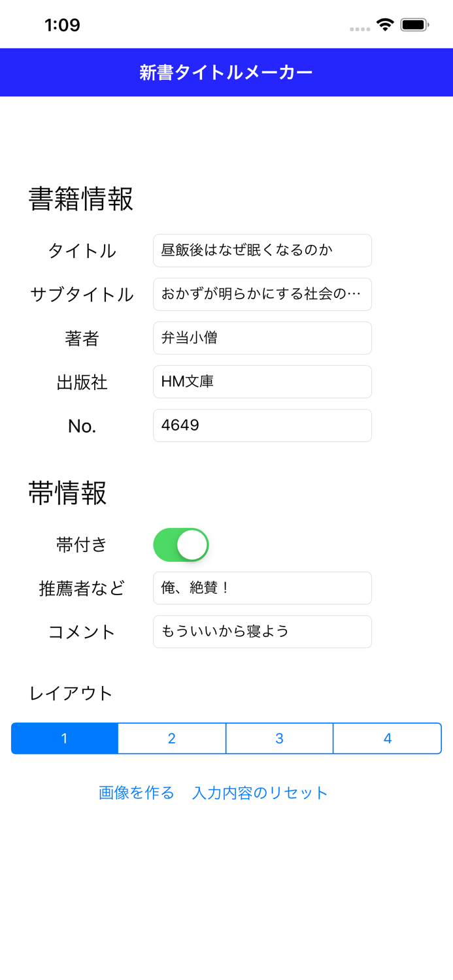Click the サブタイトル text field
This screenshot has height=980, width=453.
point(261,294)
